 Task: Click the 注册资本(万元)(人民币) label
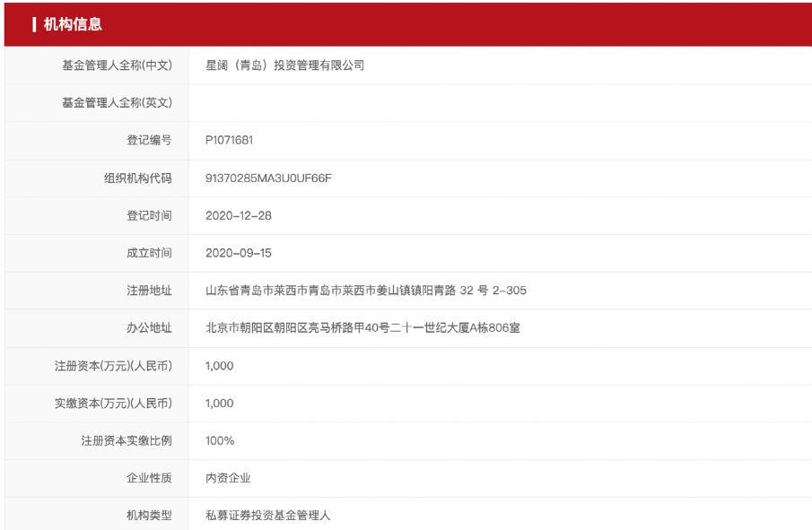coord(113,366)
